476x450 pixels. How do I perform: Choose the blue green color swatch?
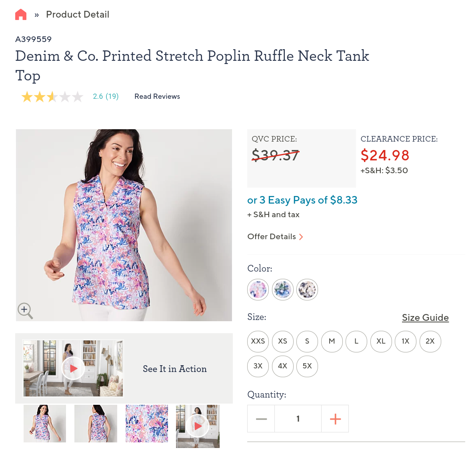283,290
